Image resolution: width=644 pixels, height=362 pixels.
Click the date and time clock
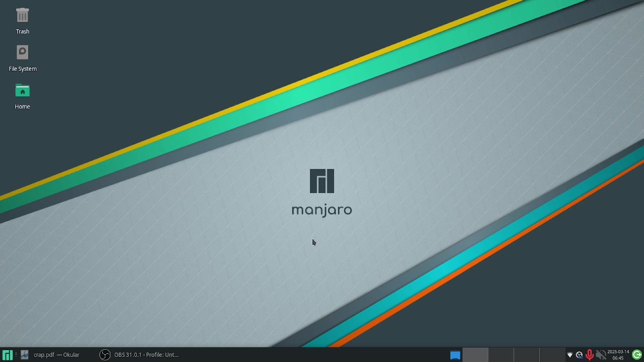pos(618,355)
